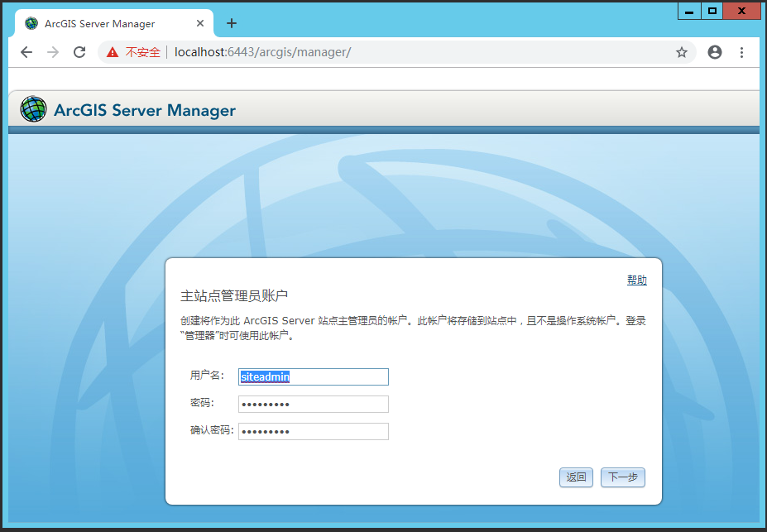Click the 主站点管理员账户 heading
This screenshot has width=767, height=532.
[x=234, y=296]
